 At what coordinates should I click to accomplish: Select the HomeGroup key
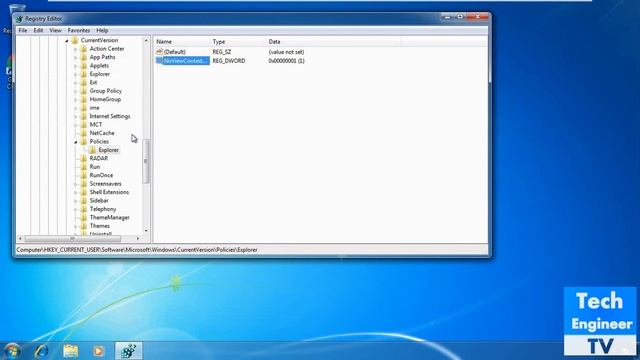pos(105,100)
